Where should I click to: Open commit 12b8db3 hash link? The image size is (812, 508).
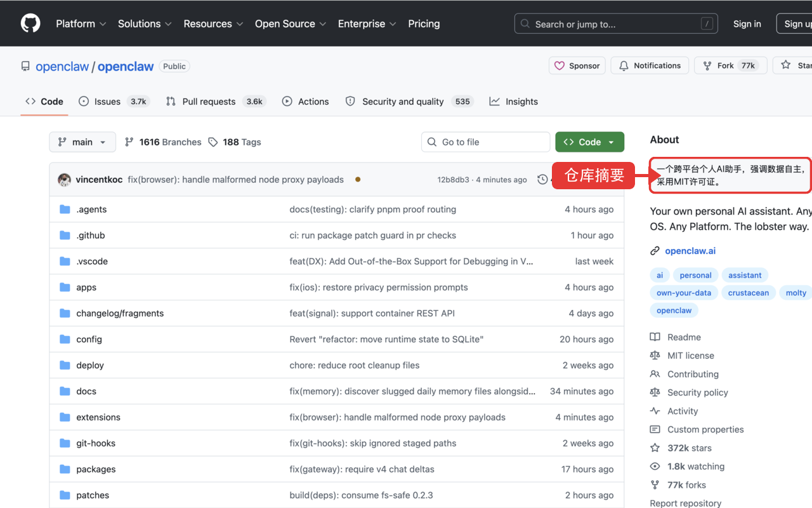coord(454,180)
